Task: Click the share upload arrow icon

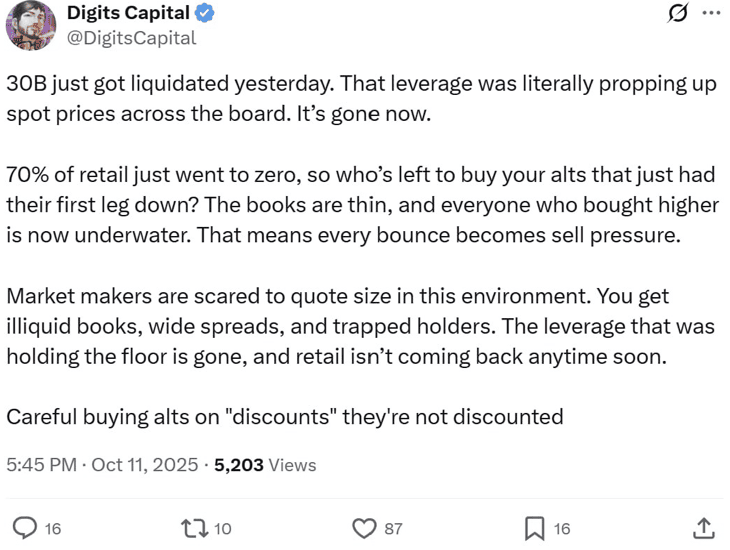Action: [x=703, y=527]
